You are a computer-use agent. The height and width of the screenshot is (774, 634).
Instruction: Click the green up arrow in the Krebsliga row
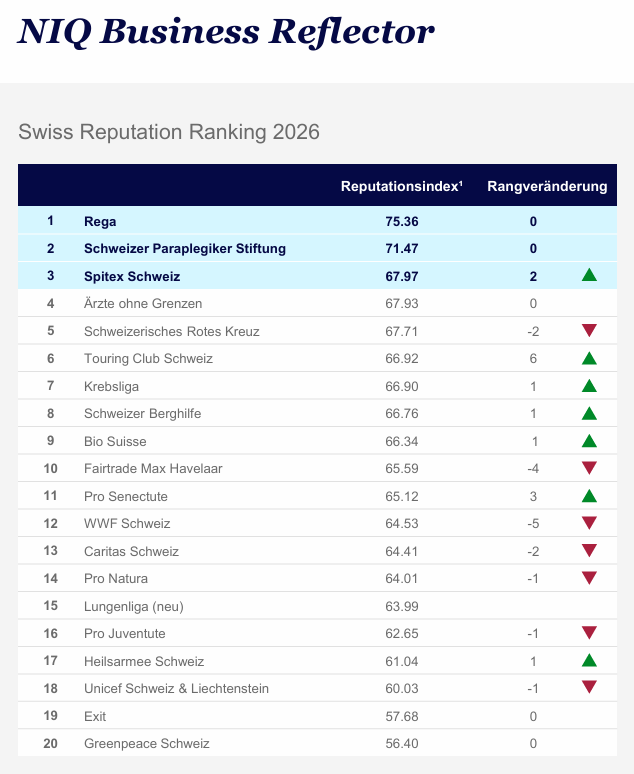pos(589,386)
